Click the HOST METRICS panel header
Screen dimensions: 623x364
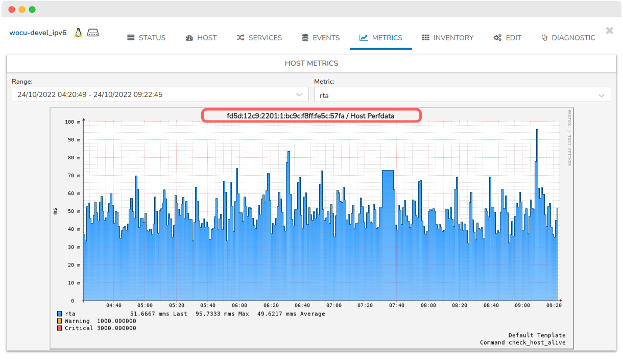(x=311, y=63)
